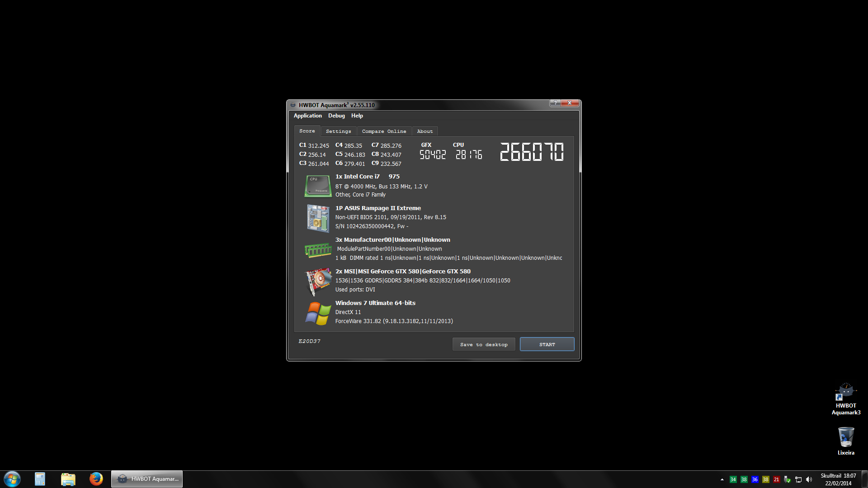Open File Explorer from the taskbar
Screen dimensions: 868x488
click(68, 479)
